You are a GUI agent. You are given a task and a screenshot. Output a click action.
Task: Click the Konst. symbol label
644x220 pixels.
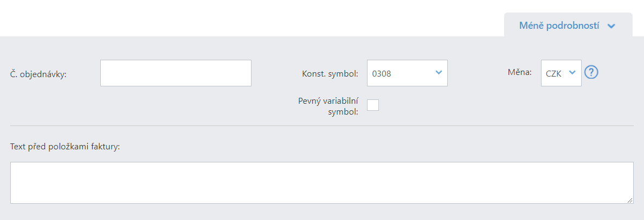(330, 74)
